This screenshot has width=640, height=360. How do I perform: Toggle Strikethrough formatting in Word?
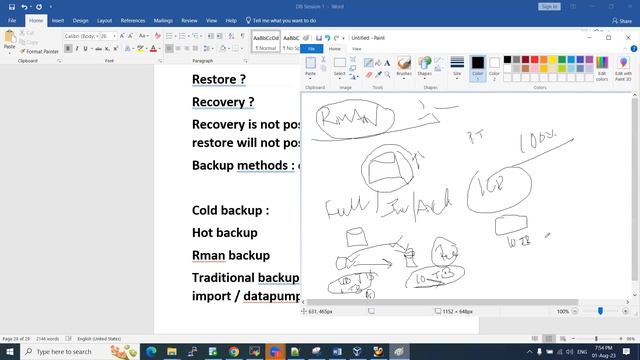coord(98,49)
